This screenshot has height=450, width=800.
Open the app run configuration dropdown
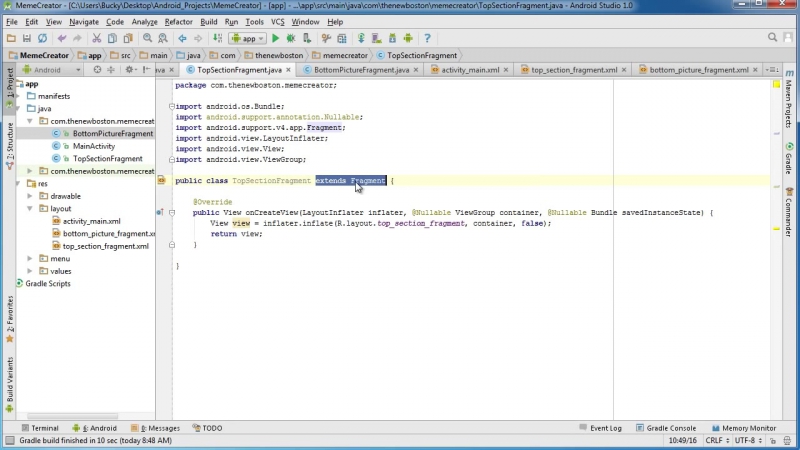247,38
